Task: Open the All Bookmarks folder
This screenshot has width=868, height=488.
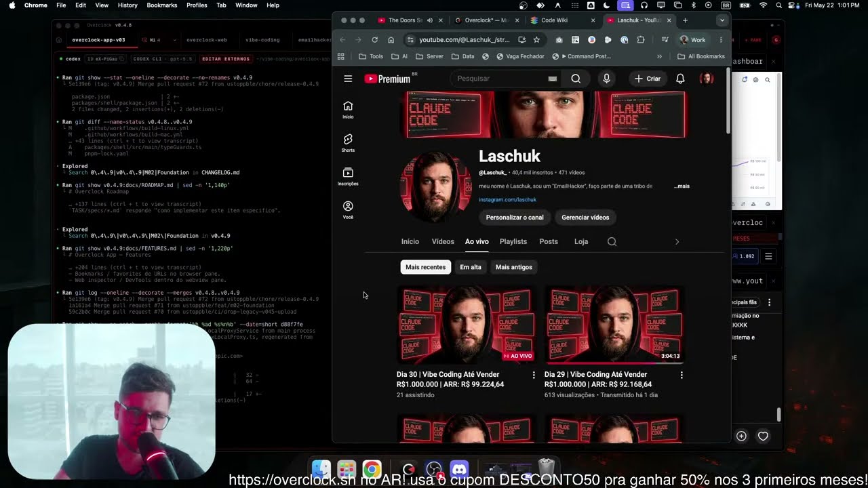Action: [x=701, y=56]
